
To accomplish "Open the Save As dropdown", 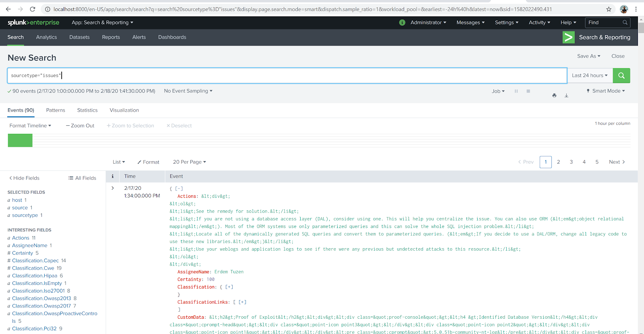I will tap(588, 56).
